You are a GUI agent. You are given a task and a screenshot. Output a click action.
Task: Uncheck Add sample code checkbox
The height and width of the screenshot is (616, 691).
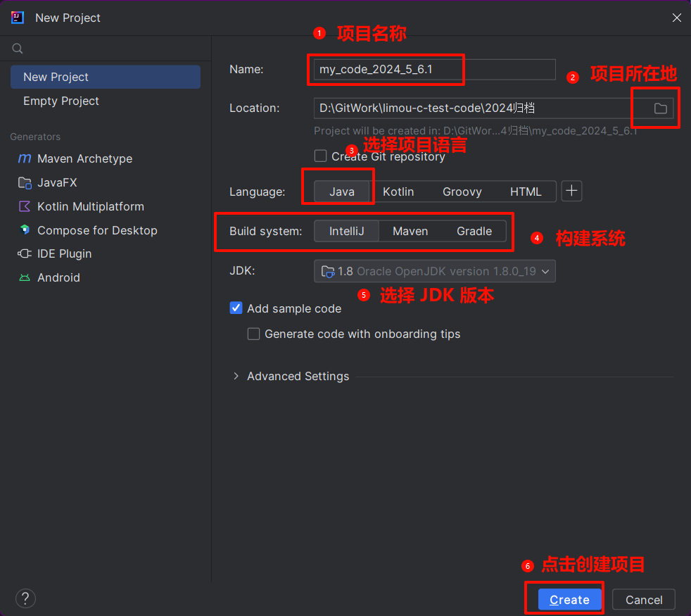coord(236,308)
